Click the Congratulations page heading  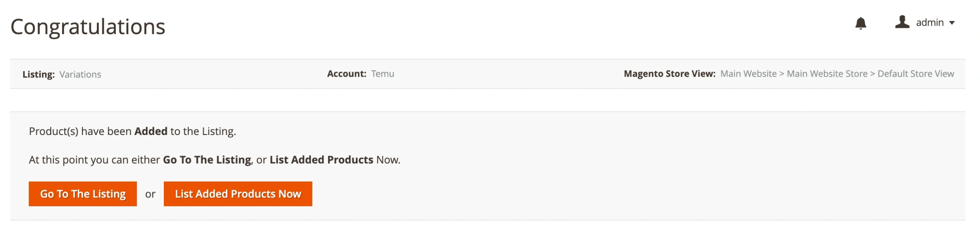88,27
